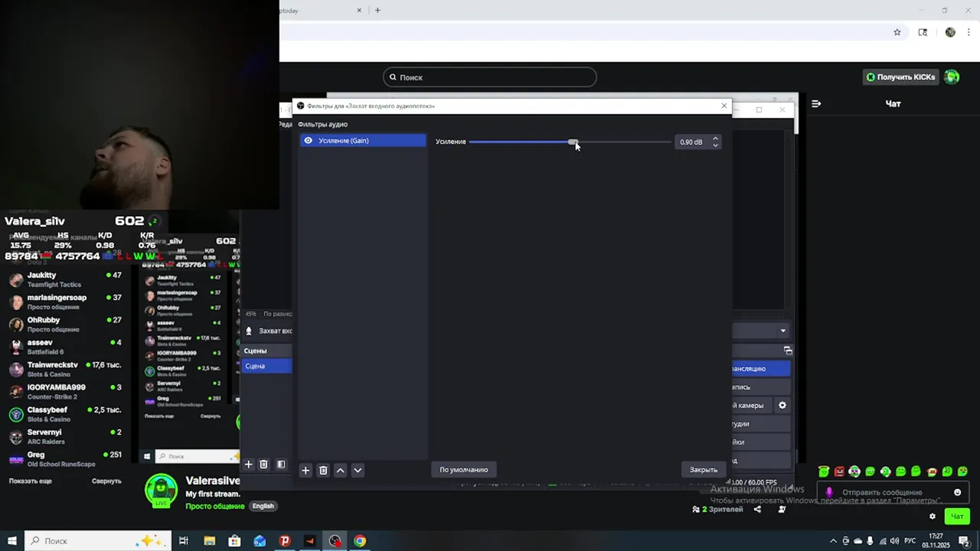Close the filters dialog with the X
The width and height of the screenshot is (980, 551).
(724, 106)
